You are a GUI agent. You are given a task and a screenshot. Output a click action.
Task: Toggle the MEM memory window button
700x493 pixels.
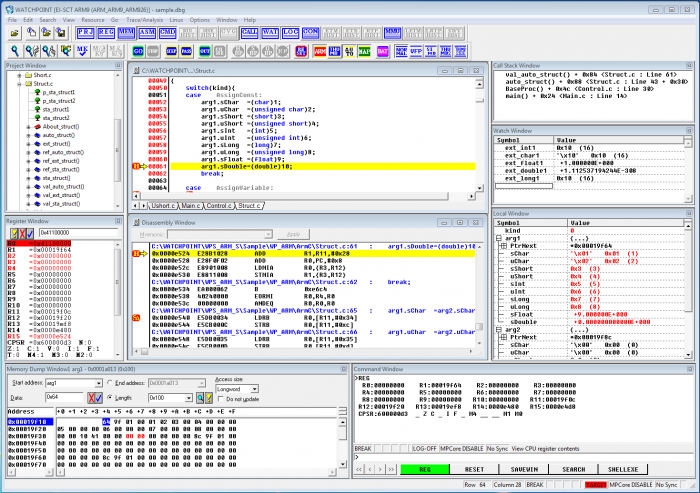pyautogui.click(x=126, y=33)
